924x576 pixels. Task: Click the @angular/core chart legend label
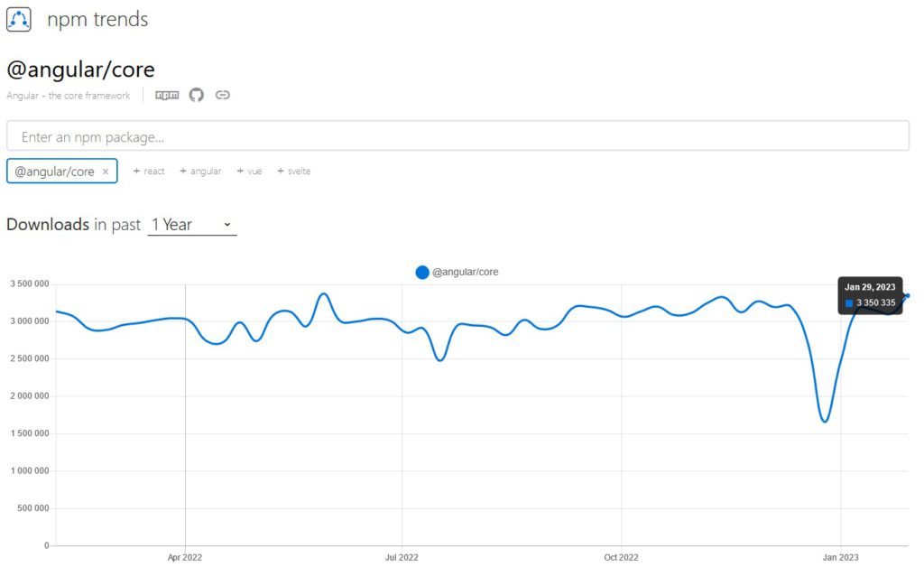tap(465, 272)
